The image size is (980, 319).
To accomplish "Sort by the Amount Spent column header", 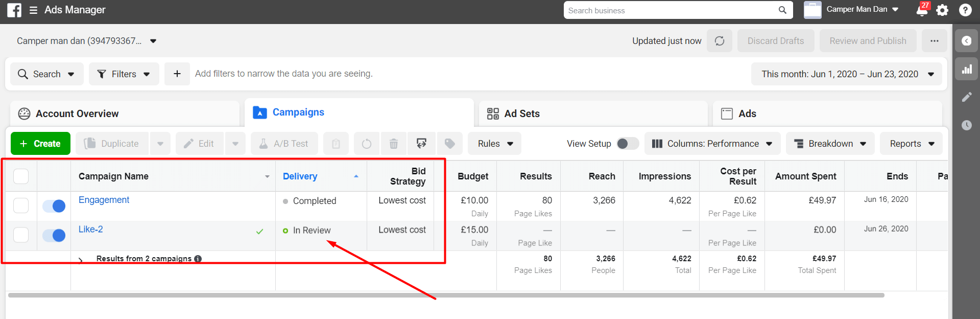I will point(805,176).
